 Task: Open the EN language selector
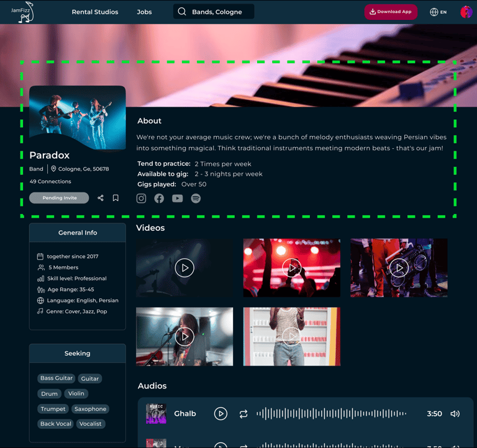pyautogui.click(x=438, y=12)
